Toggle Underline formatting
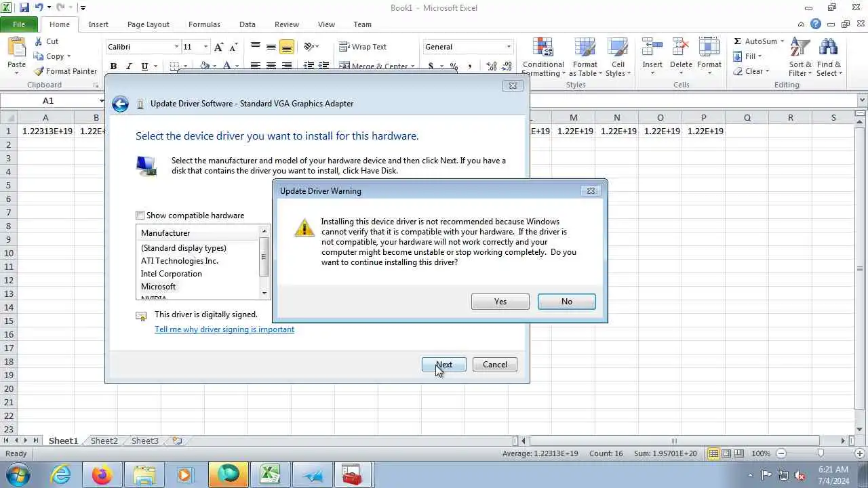Viewport: 868px width, 488px height. click(144, 66)
